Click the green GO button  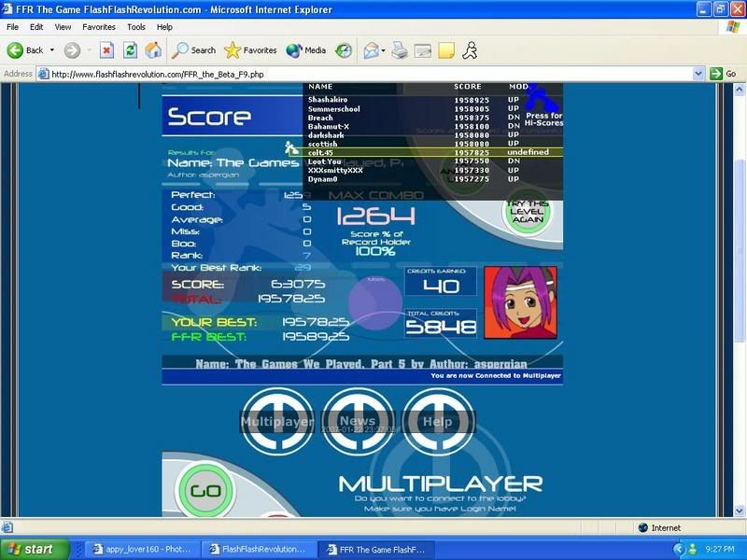click(x=205, y=491)
